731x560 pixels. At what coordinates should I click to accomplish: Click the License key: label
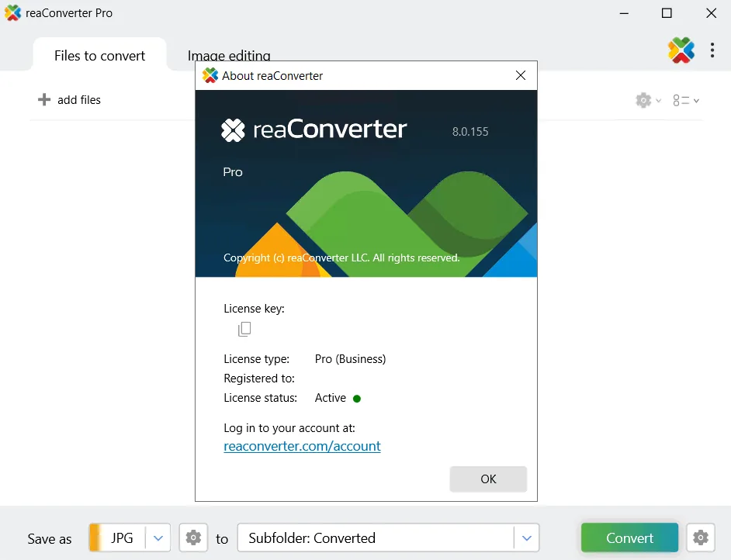click(254, 309)
